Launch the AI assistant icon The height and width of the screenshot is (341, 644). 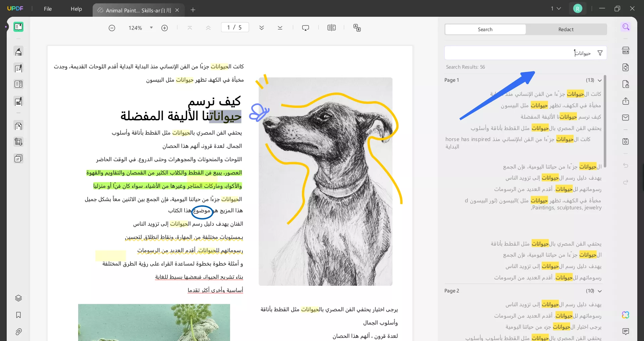[626, 315]
